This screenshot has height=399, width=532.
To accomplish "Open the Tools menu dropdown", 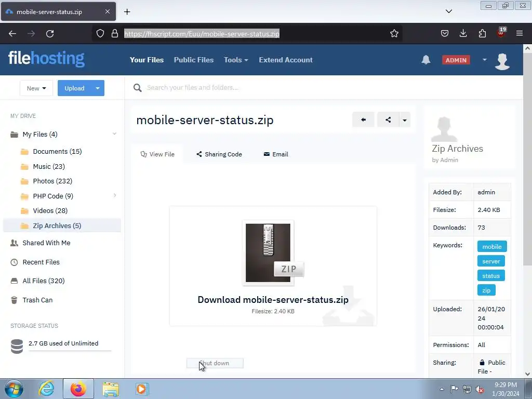I will (236, 60).
